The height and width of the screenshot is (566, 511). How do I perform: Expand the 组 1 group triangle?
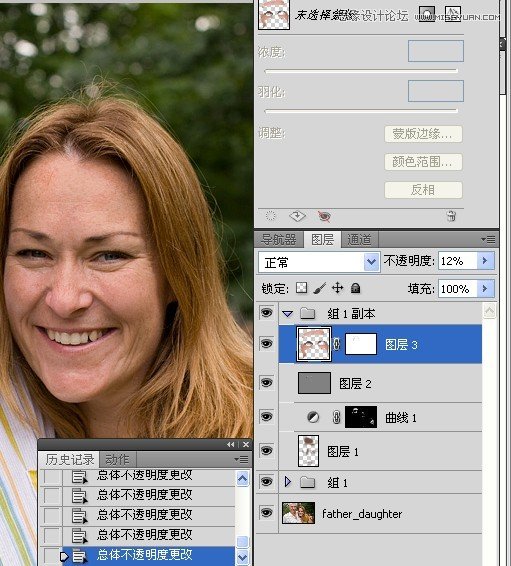(x=288, y=482)
